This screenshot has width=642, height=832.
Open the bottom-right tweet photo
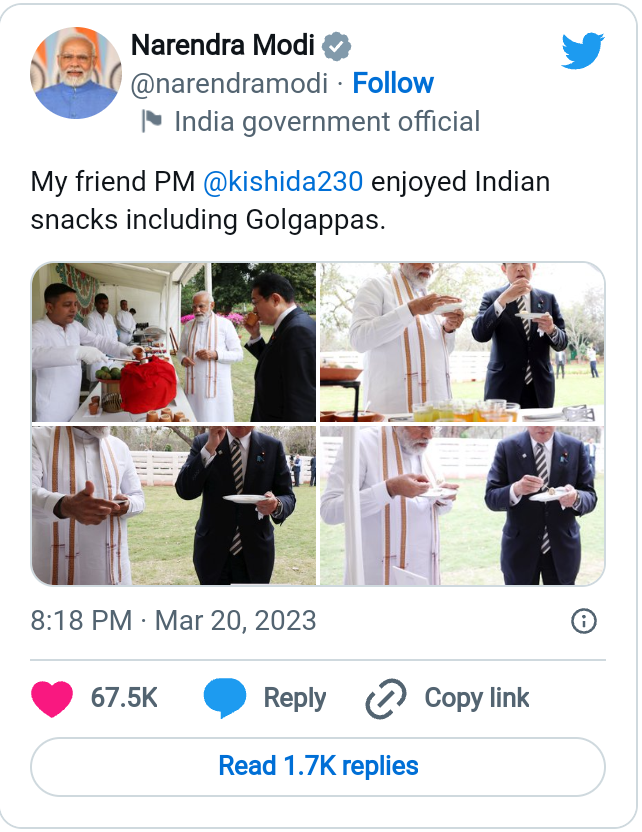click(462, 505)
